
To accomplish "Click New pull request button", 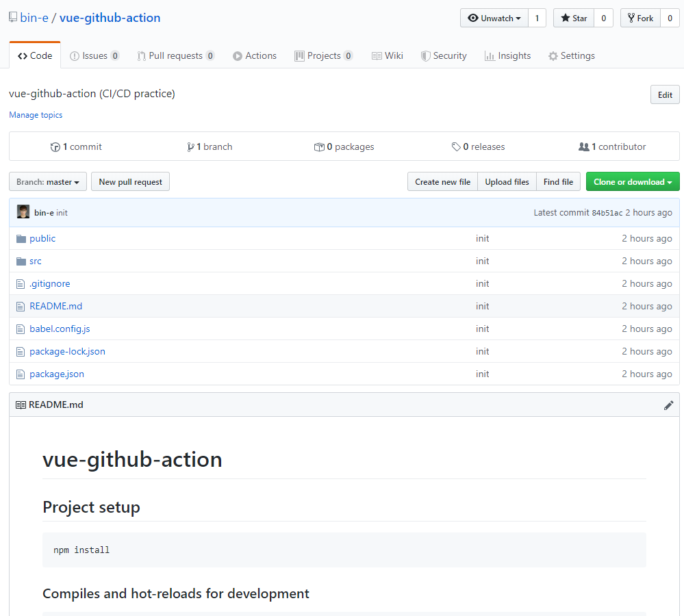I will [130, 182].
